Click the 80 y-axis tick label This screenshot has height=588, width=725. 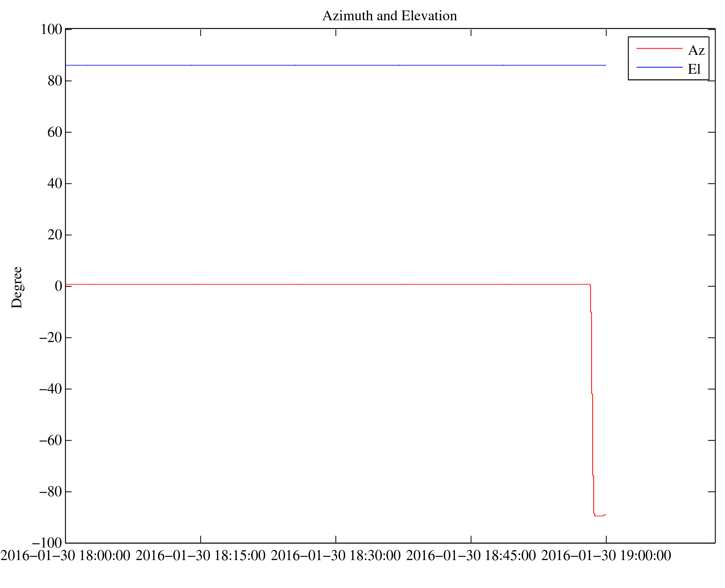pyautogui.click(x=55, y=81)
